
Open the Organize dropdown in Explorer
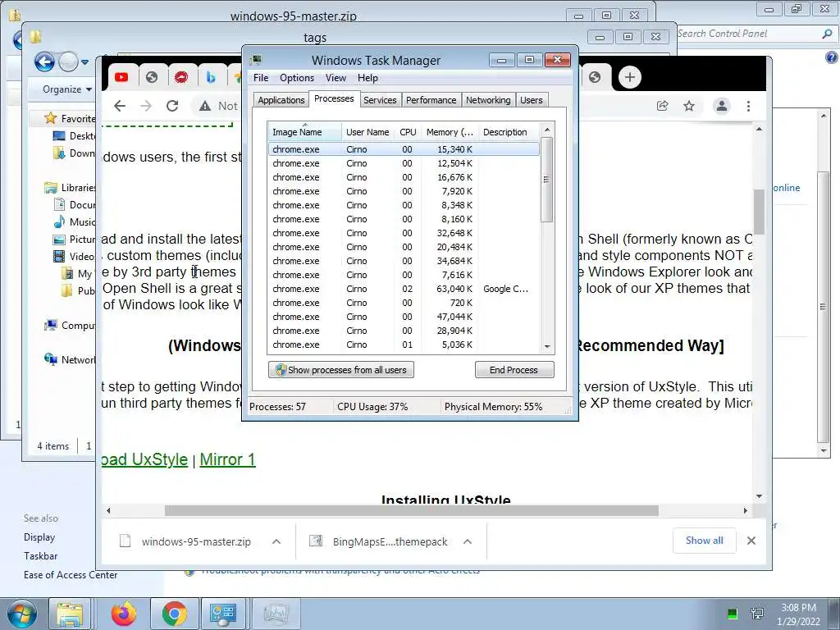click(67, 89)
